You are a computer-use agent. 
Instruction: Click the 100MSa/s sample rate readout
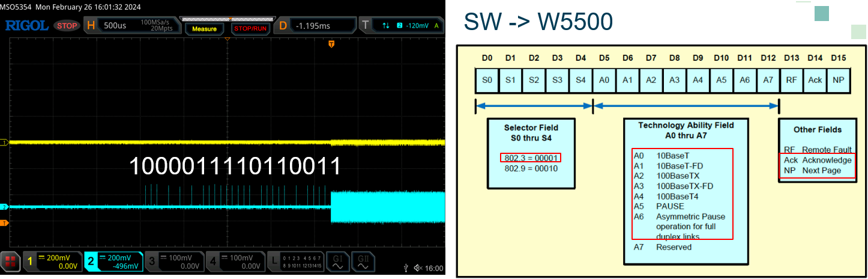coord(155,22)
